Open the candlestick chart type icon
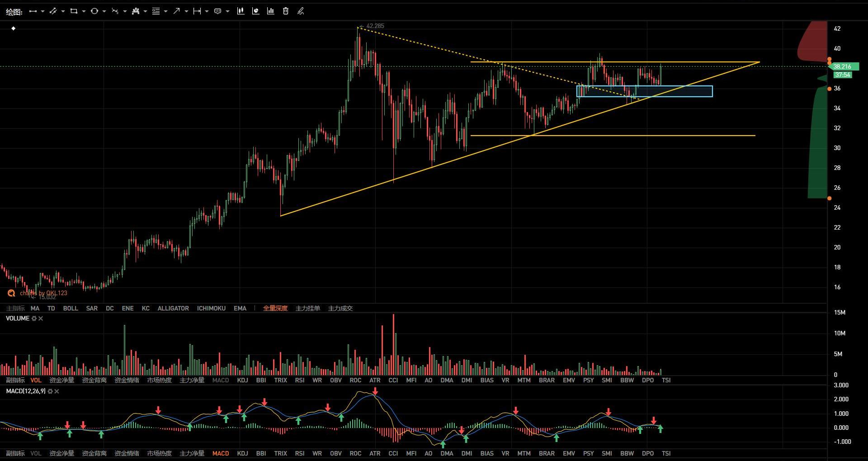 (241, 11)
